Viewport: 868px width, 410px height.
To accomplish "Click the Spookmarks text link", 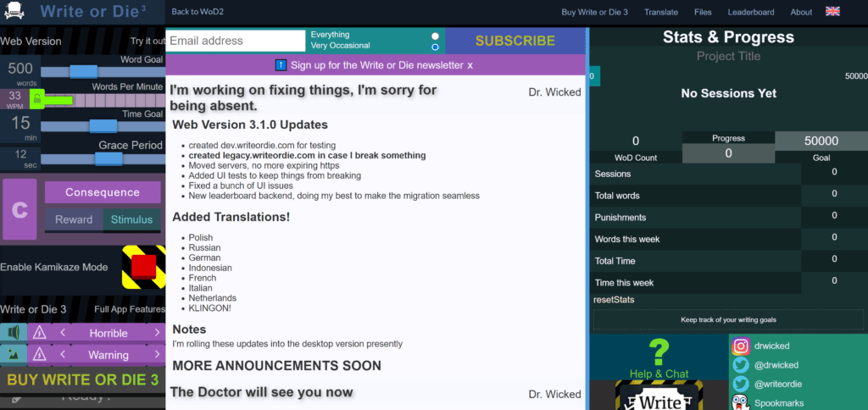I will 779,403.
